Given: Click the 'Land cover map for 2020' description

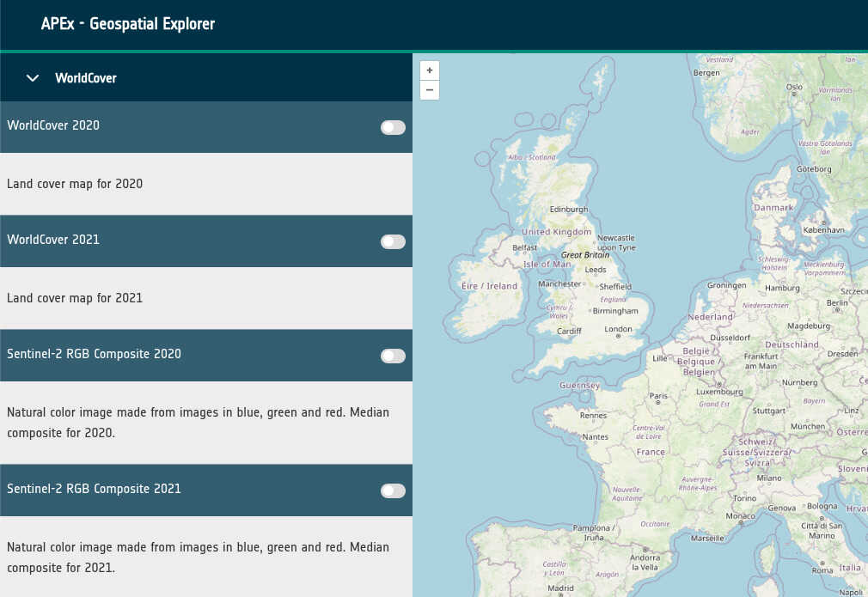Looking at the screenshot, I should click(75, 184).
